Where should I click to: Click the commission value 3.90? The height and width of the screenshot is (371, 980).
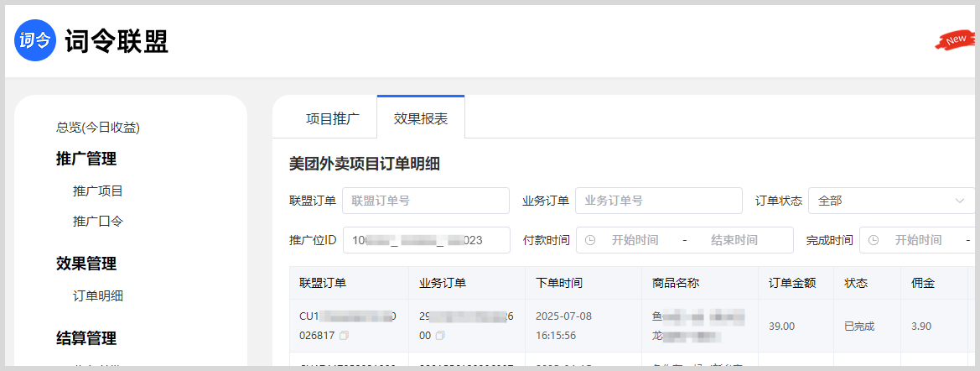coord(920,326)
